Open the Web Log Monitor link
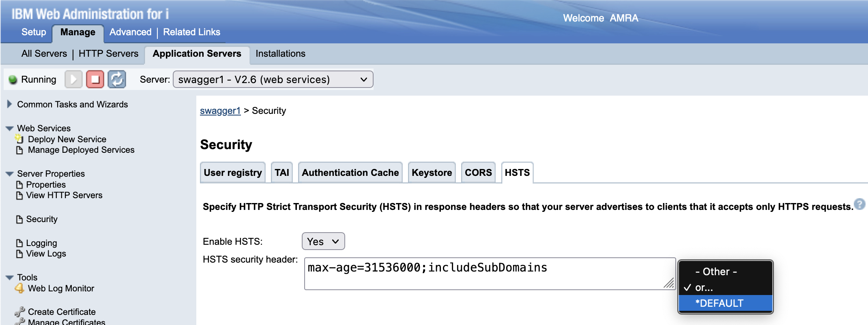This screenshot has height=325, width=868. [61, 288]
